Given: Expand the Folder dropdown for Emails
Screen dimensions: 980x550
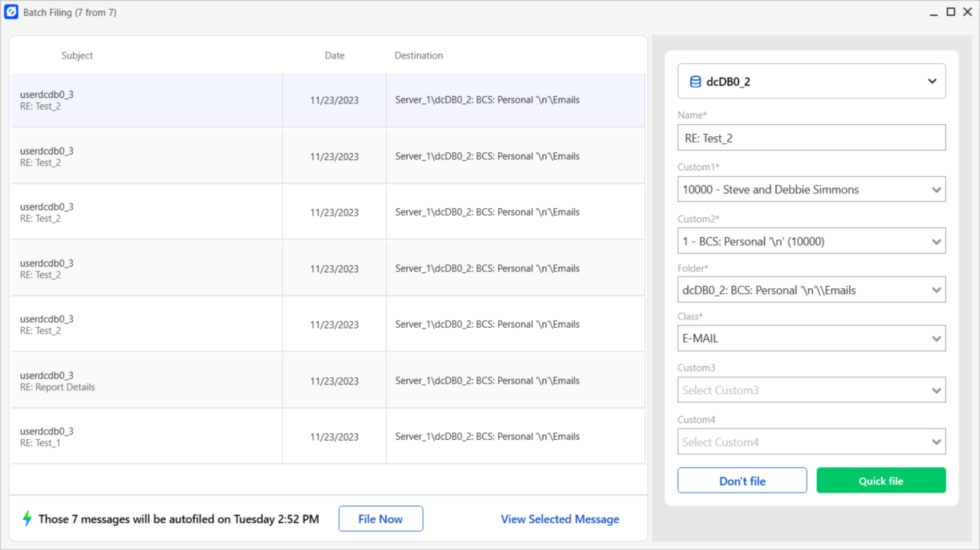Looking at the screenshot, I should (x=937, y=290).
